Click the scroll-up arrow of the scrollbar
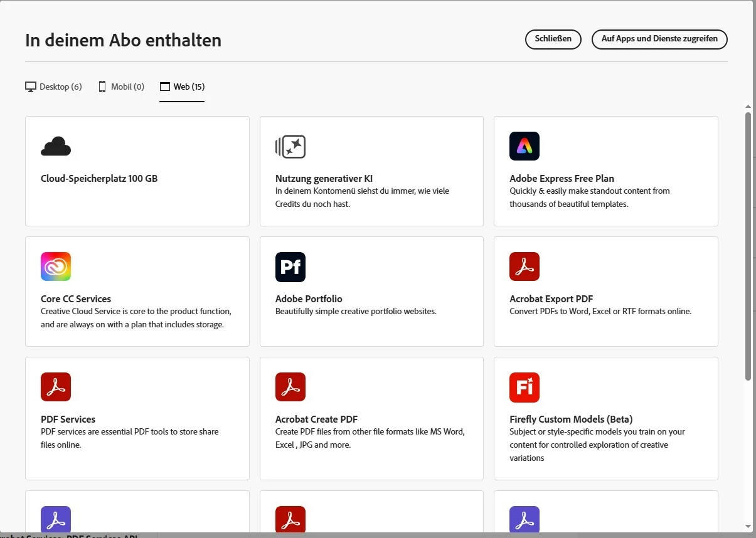 tap(748, 107)
